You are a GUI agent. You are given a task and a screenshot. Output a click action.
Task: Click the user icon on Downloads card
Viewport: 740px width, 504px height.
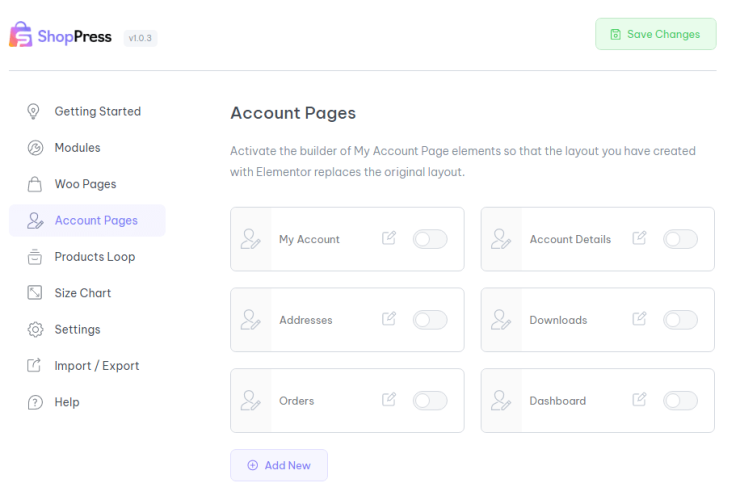[x=500, y=319]
